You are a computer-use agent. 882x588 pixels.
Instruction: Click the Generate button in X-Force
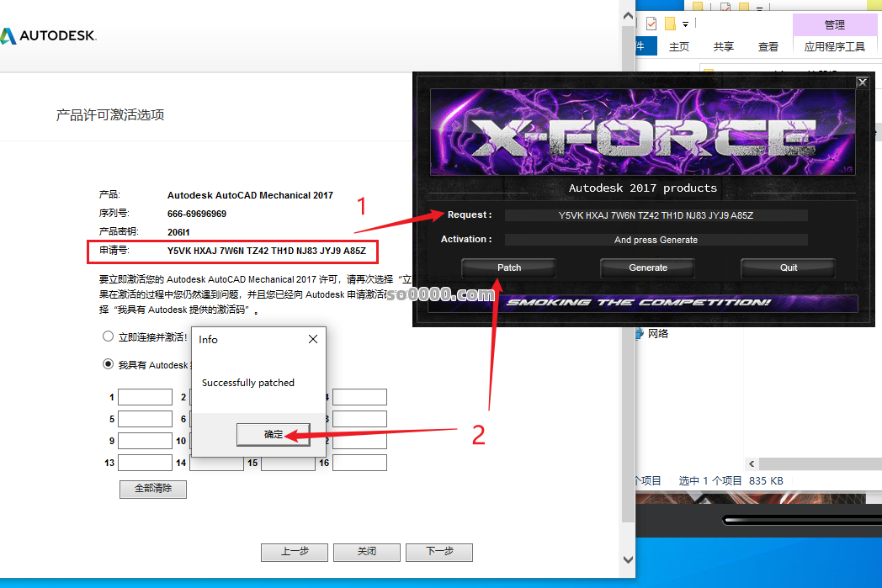pos(648,268)
